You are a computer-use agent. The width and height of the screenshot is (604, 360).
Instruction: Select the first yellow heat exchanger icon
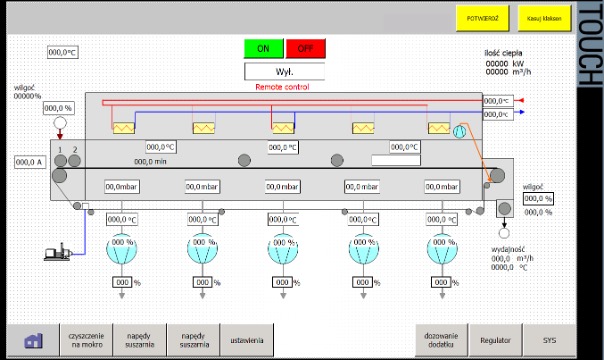click(124, 128)
